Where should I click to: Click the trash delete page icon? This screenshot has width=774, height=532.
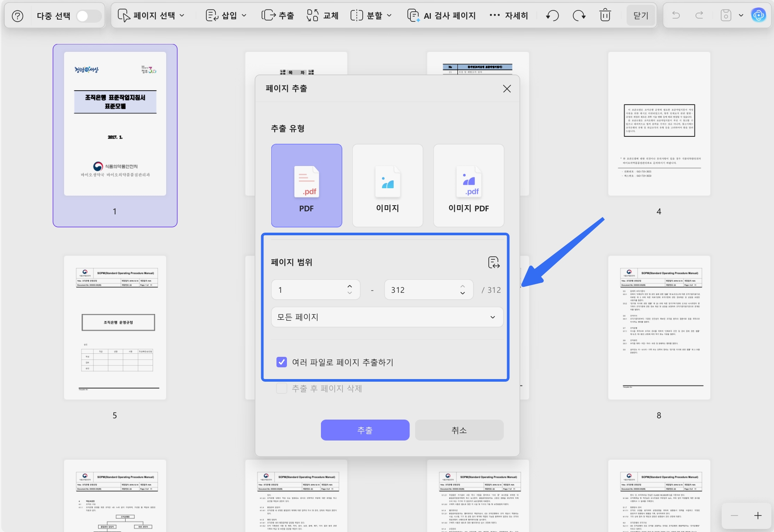[605, 16]
